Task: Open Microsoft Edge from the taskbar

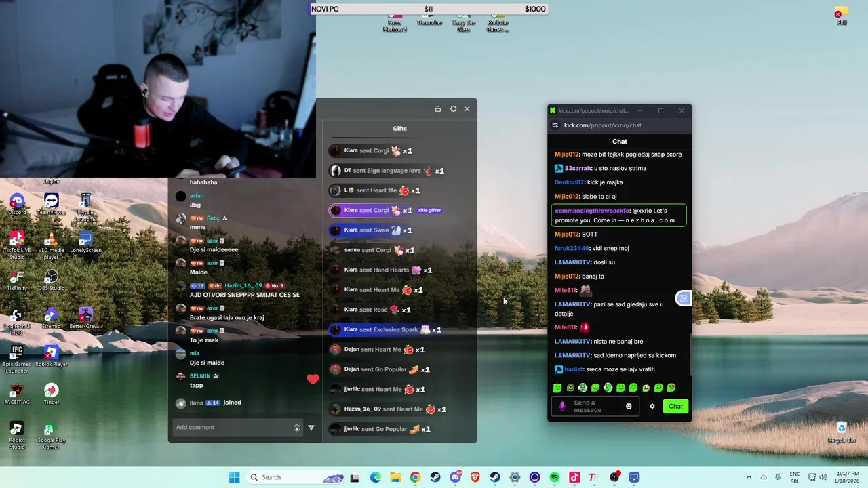Action: [x=376, y=477]
